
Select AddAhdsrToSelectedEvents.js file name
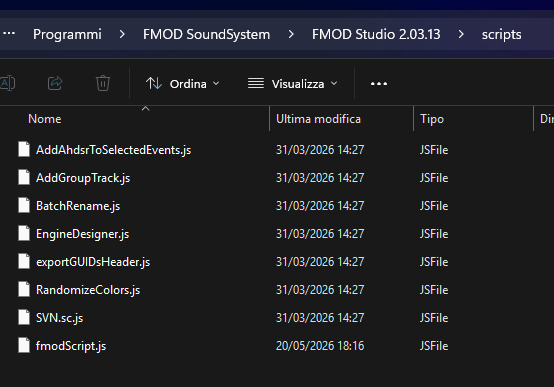(x=113, y=150)
